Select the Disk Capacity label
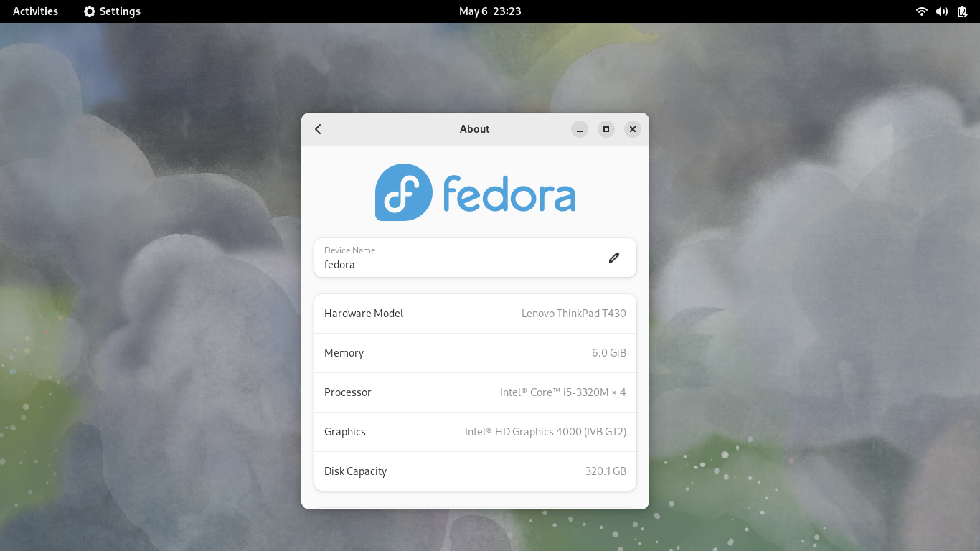Screen dimensions: 980x551 (x=355, y=471)
